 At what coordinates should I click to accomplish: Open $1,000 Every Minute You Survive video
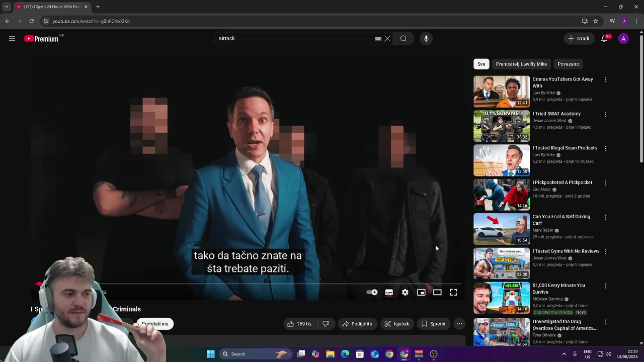pyautogui.click(x=559, y=289)
